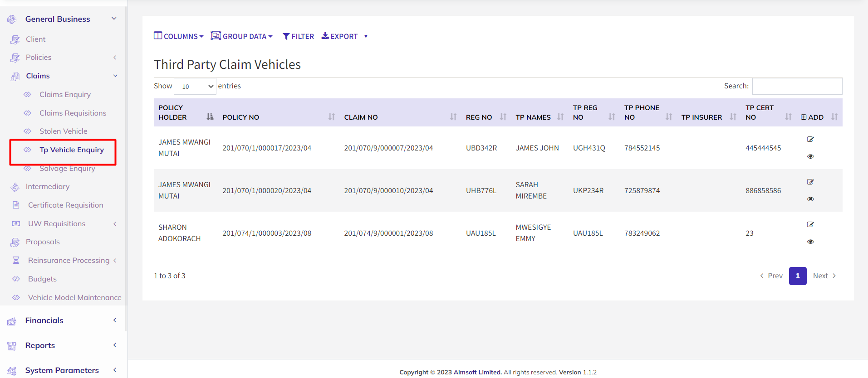Expand the Financials section
868x378 pixels.
coord(44,320)
